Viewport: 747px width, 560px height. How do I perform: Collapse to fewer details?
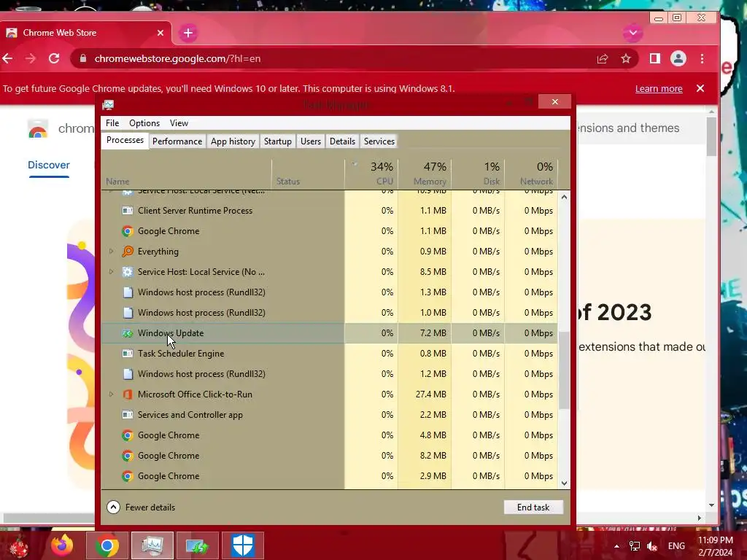pos(141,507)
